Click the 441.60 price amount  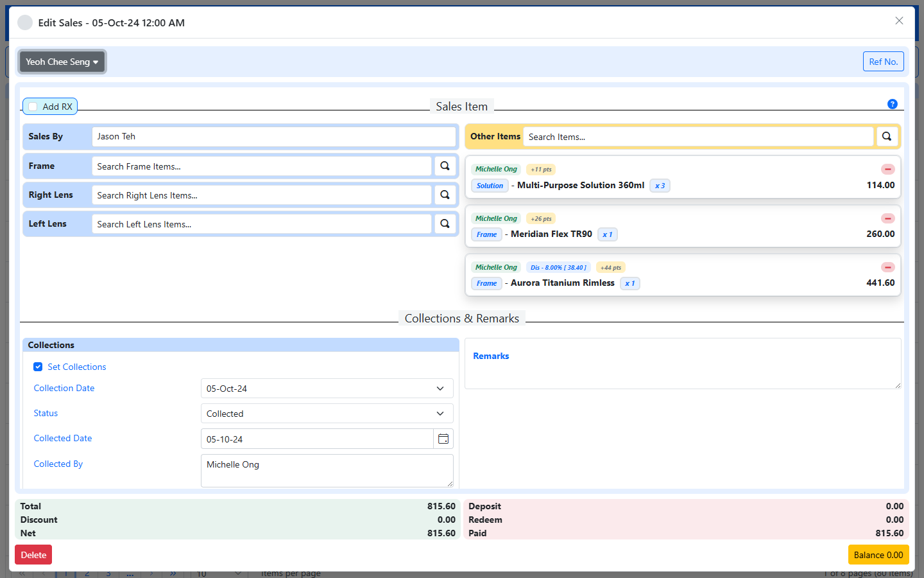880,283
